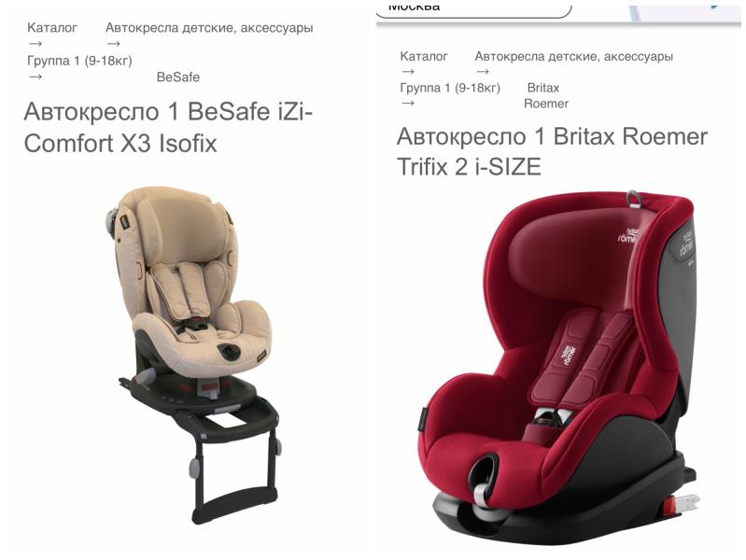Select Группа 1 breadcrumb above Britax title
This screenshot has height=560, width=746.
[x=450, y=88]
